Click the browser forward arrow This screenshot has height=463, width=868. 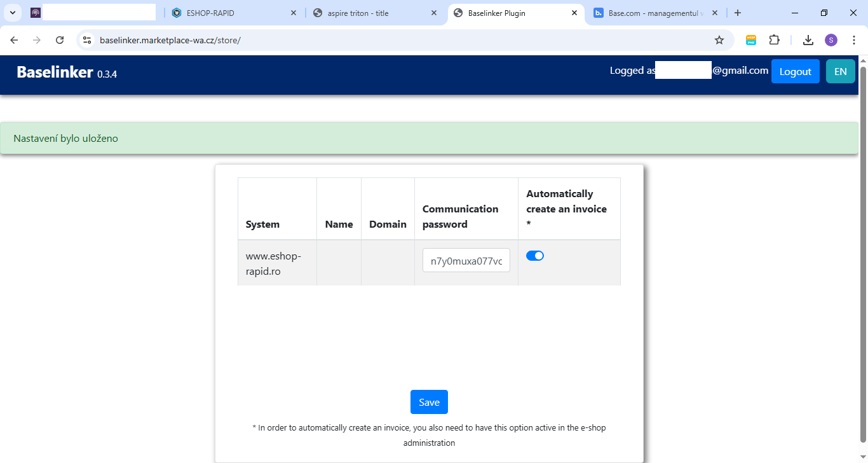[37, 40]
